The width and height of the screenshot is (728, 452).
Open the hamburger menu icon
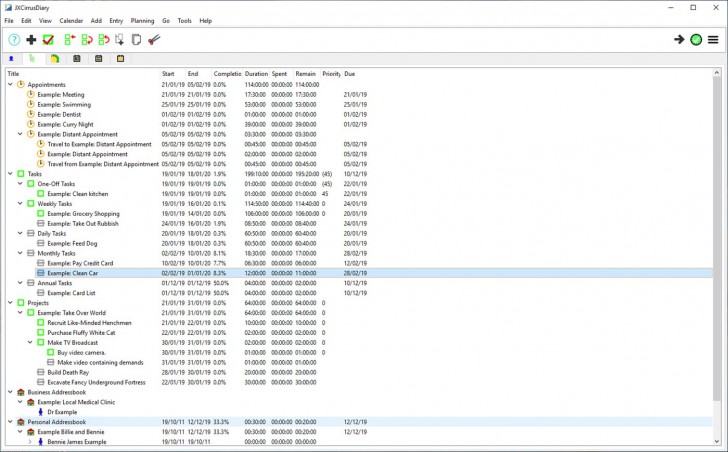713,40
